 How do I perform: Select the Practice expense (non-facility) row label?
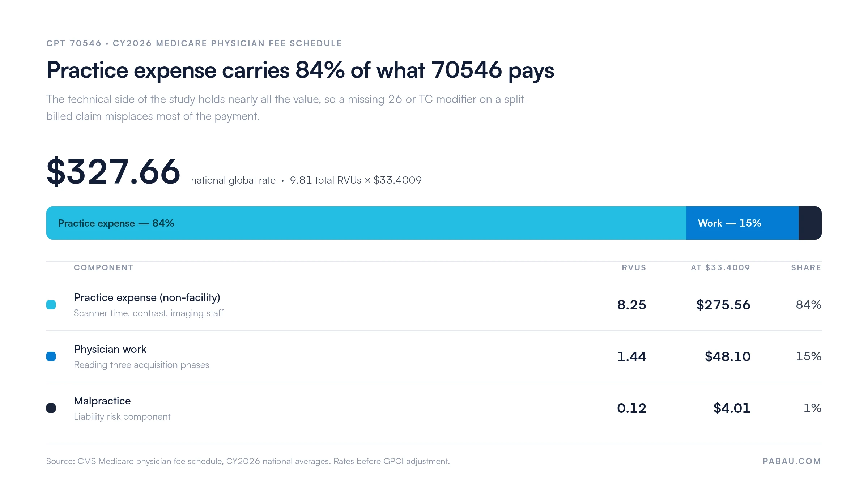(147, 297)
